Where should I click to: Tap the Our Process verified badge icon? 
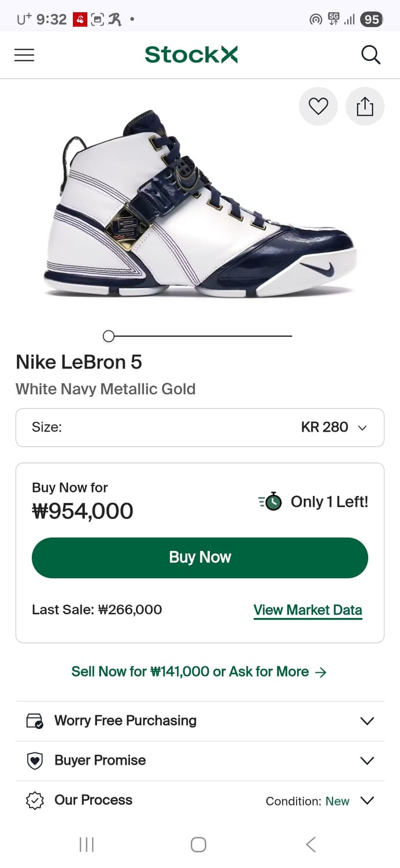click(35, 801)
